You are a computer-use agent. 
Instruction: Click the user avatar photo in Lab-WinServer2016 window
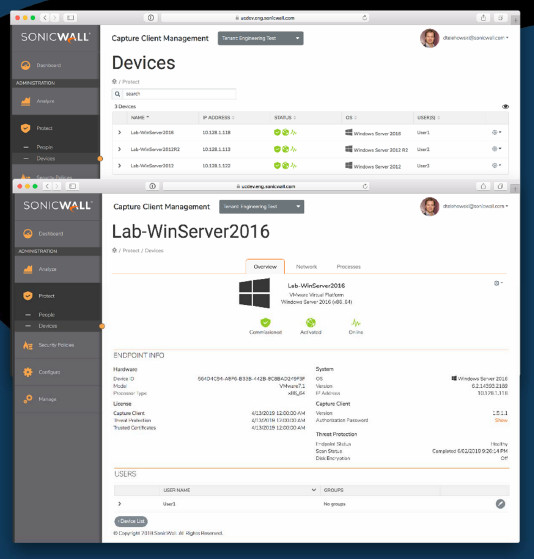pyautogui.click(x=429, y=207)
